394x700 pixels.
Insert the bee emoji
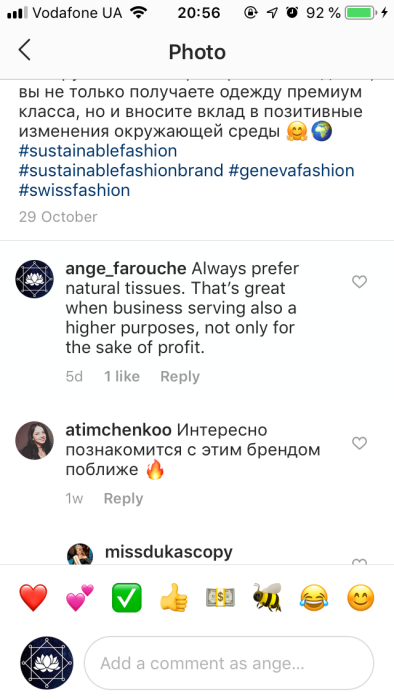(x=267, y=598)
